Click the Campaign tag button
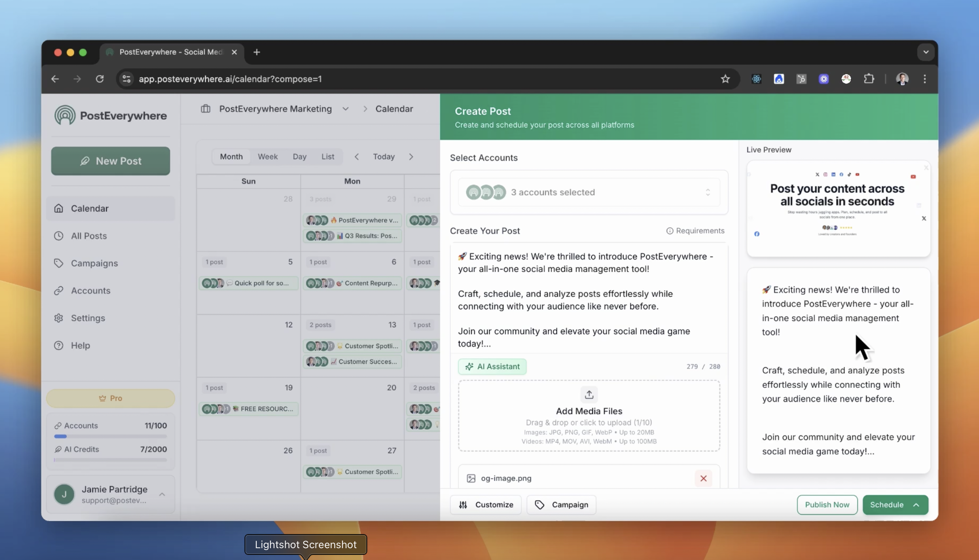This screenshot has height=560, width=979. (x=561, y=505)
